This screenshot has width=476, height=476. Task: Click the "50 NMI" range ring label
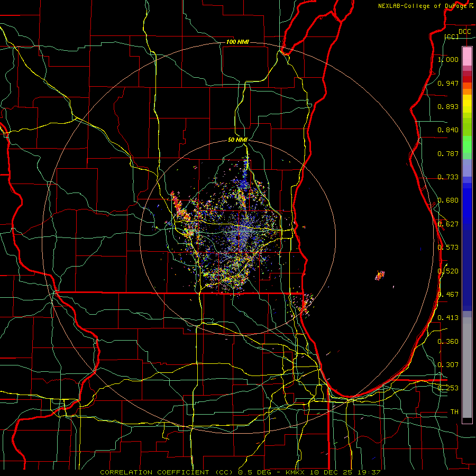click(237, 140)
